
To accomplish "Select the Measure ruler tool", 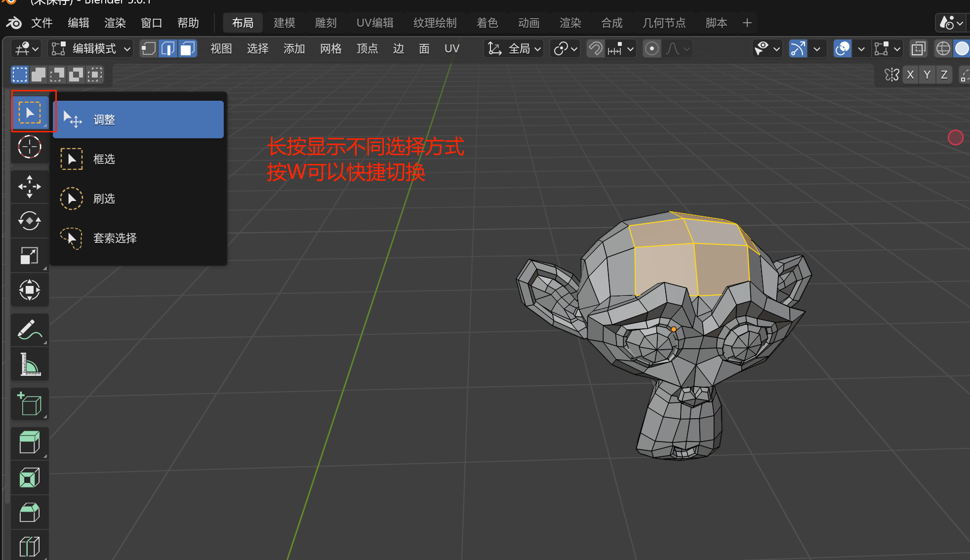I will [30, 364].
